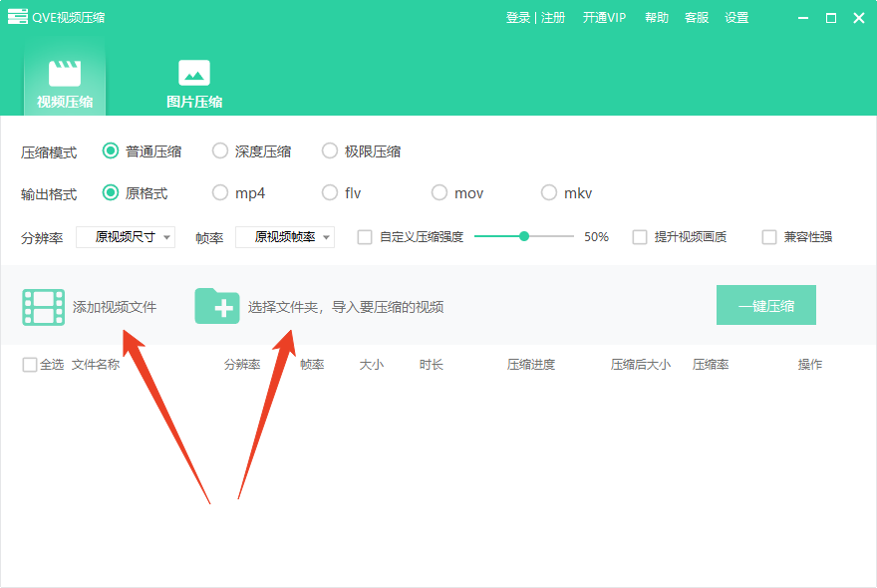The height and width of the screenshot is (588, 877).
Task: Click the QVE app logo icon
Action: [17, 17]
